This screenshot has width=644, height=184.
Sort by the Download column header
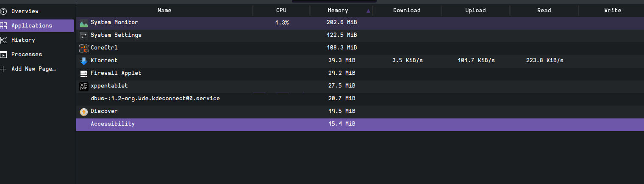407,11
